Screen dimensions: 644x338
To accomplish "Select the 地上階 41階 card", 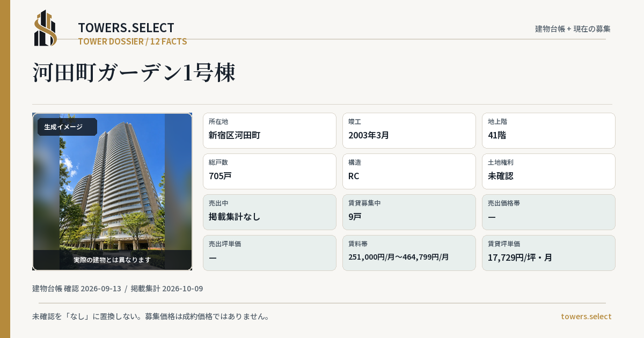I will (548, 130).
